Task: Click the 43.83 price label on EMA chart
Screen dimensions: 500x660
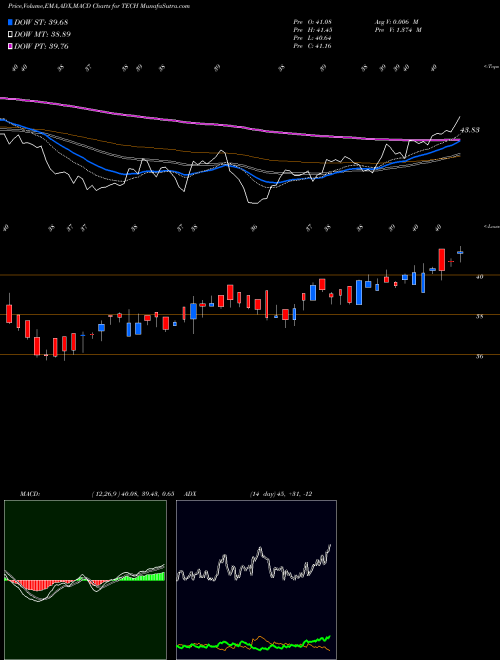Action: [470, 130]
